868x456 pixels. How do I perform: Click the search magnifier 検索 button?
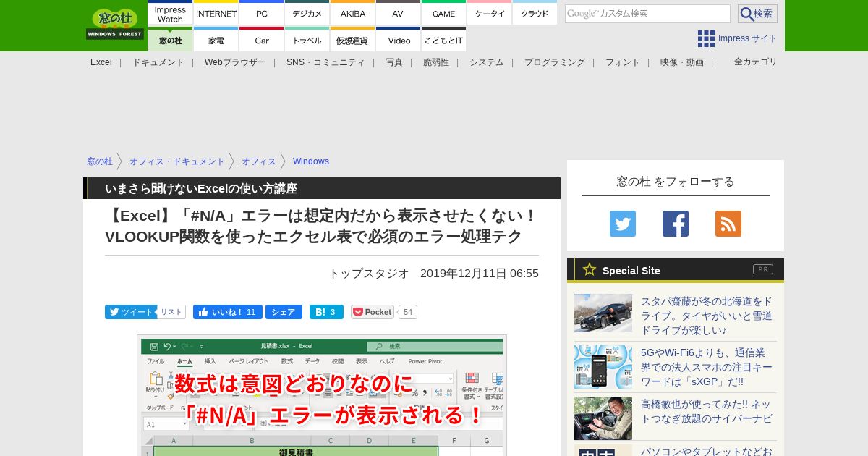757,14
